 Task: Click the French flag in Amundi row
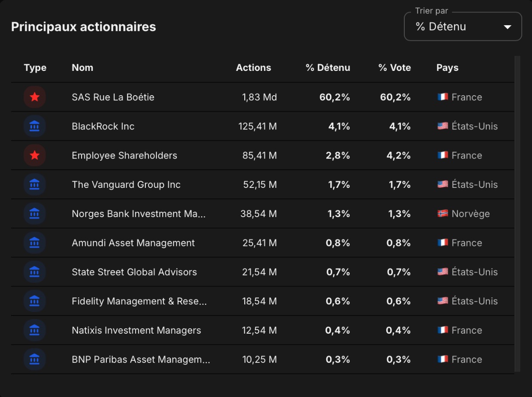click(x=442, y=243)
